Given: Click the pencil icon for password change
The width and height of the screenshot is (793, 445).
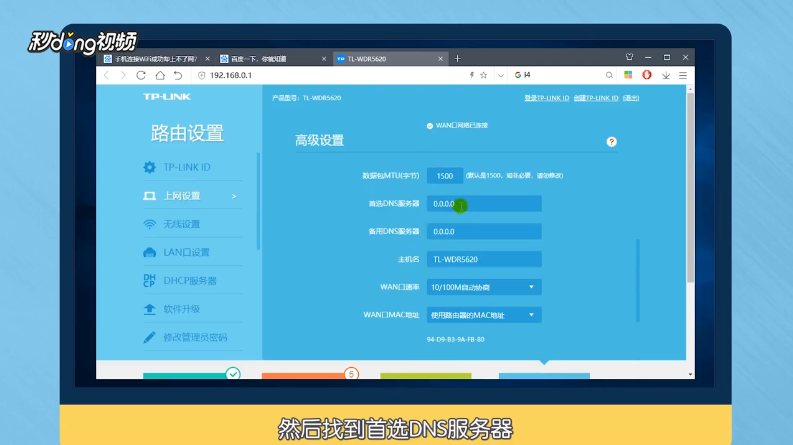Looking at the screenshot, I should pyautogui.click(x=149, y=337).
